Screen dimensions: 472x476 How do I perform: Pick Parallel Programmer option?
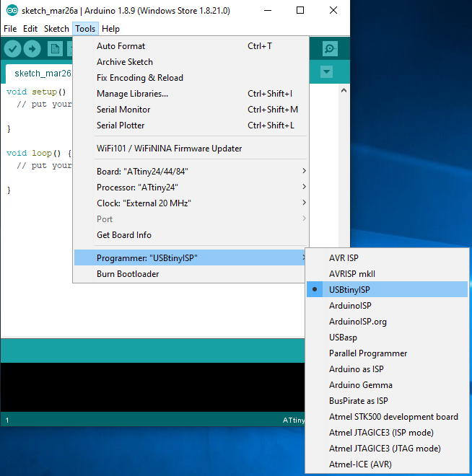coord(387,353)
